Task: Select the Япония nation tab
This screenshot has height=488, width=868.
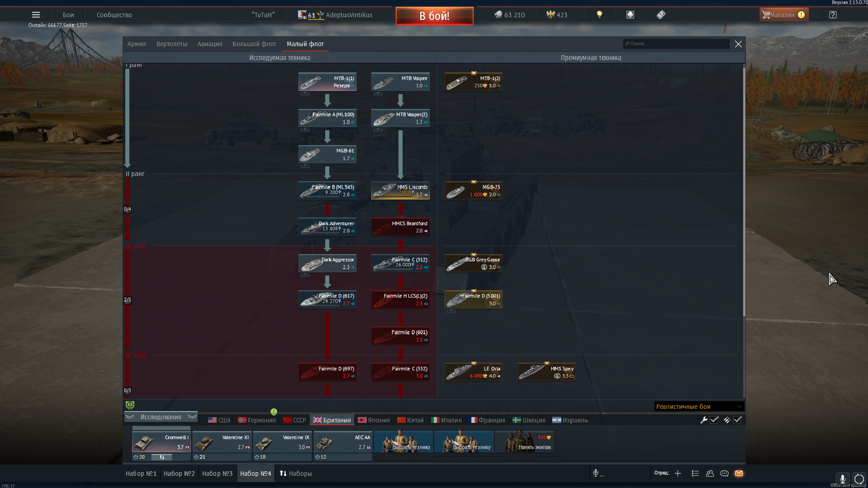Action: 374,420
